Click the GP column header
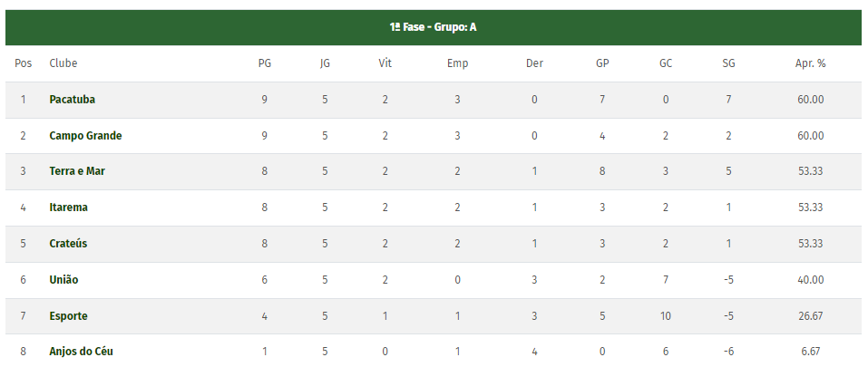Viewport: 868px width, 367px height. [602, 63]
